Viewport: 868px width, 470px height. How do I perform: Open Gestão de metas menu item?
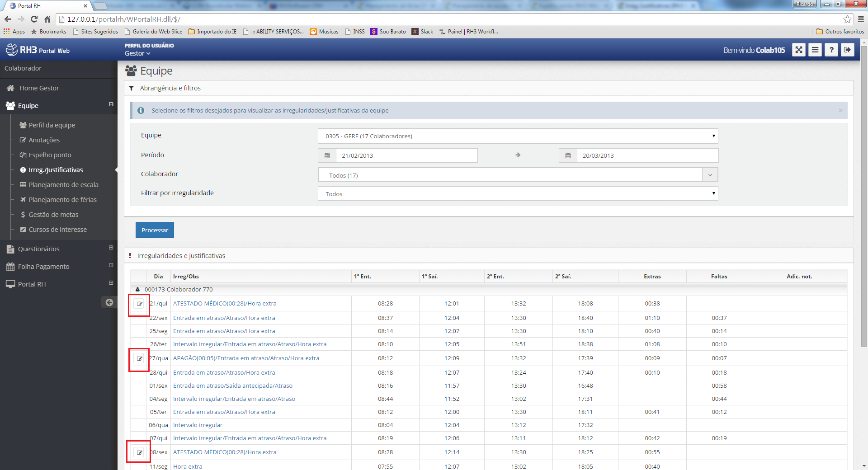pyautogui.click(x=53, y=215)
